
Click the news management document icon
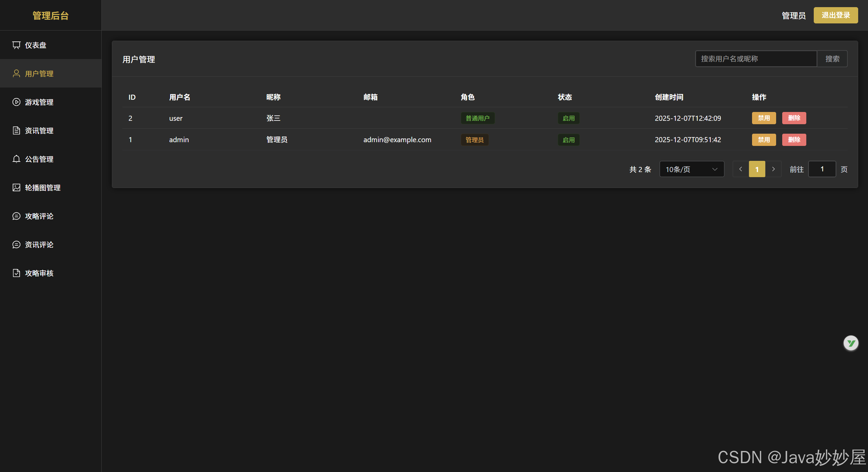click(16, 131)
